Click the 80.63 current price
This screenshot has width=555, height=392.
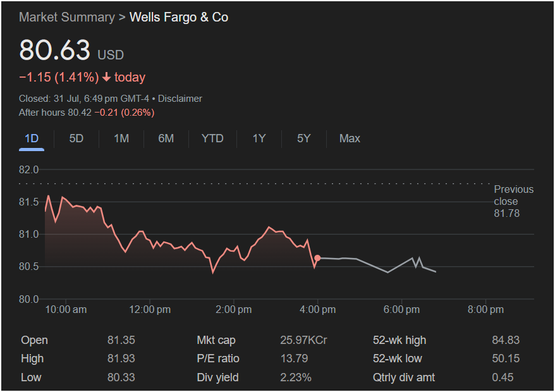[54, 49]
